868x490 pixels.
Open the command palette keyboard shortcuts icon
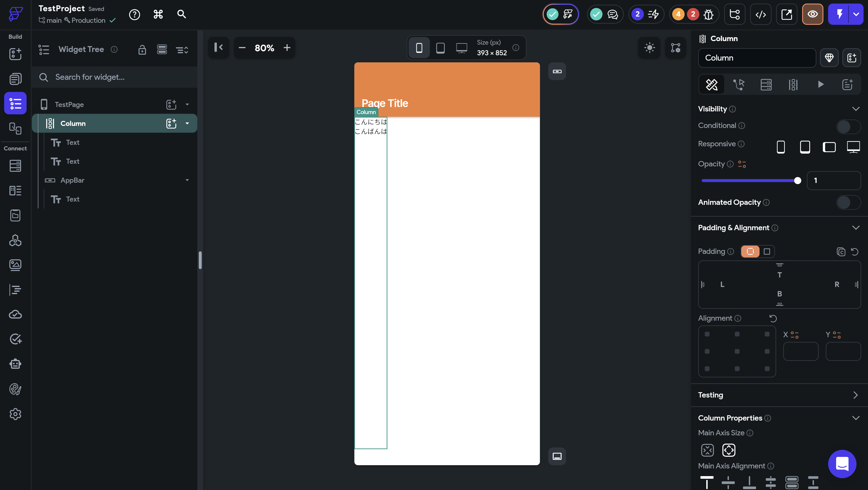158,14
